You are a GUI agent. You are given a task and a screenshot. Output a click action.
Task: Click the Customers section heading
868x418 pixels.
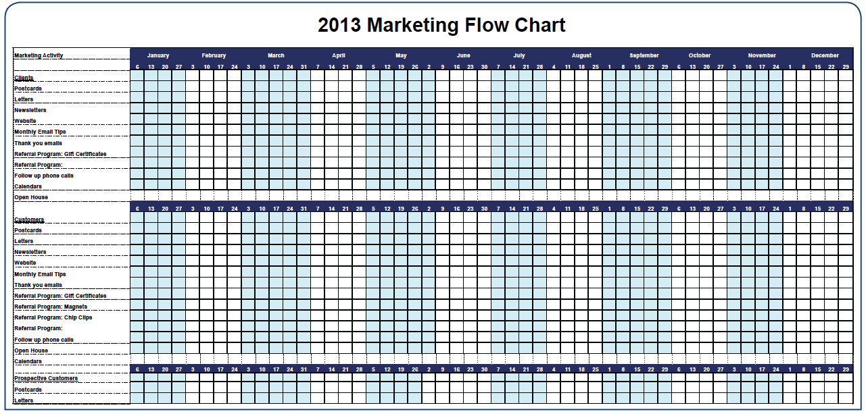[x=29, y=219]
